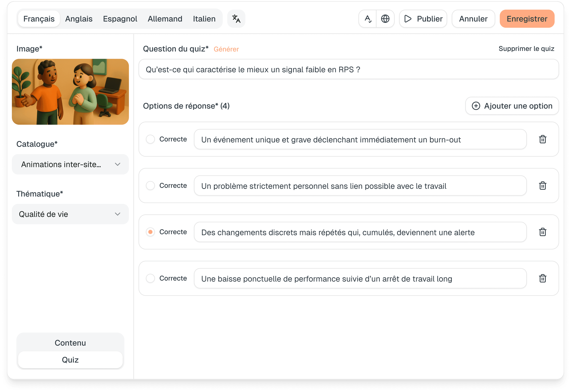
Task: Click the Générer link next to Question du quiz
Action: 226,49
